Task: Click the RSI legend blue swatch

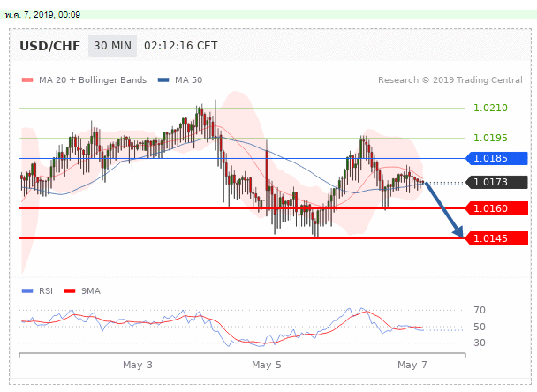Action: [27, 291]
